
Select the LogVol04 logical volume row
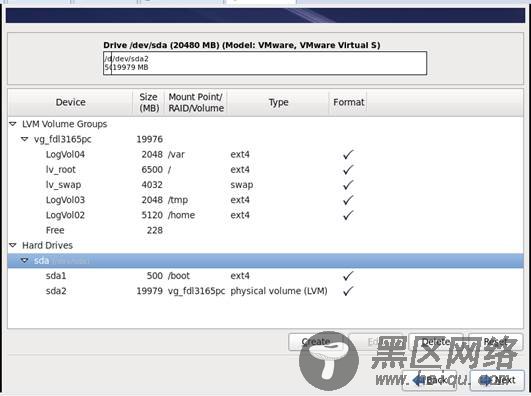tap(266, 154)
